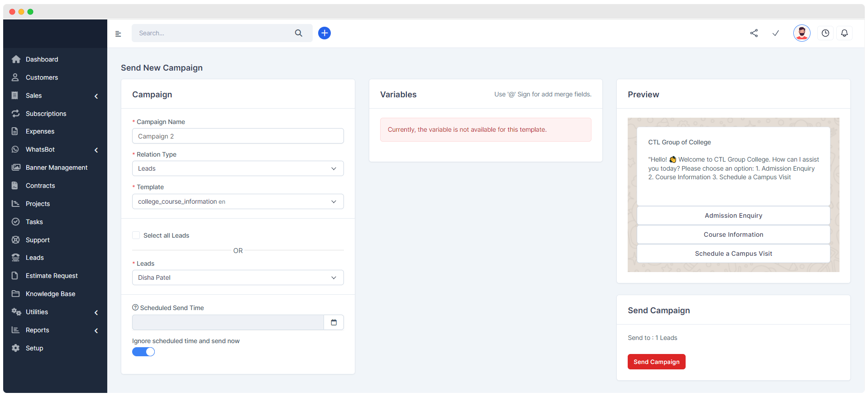Click Course Information preview button
Screen dimensions: 868x397
[x=733, y=234]
